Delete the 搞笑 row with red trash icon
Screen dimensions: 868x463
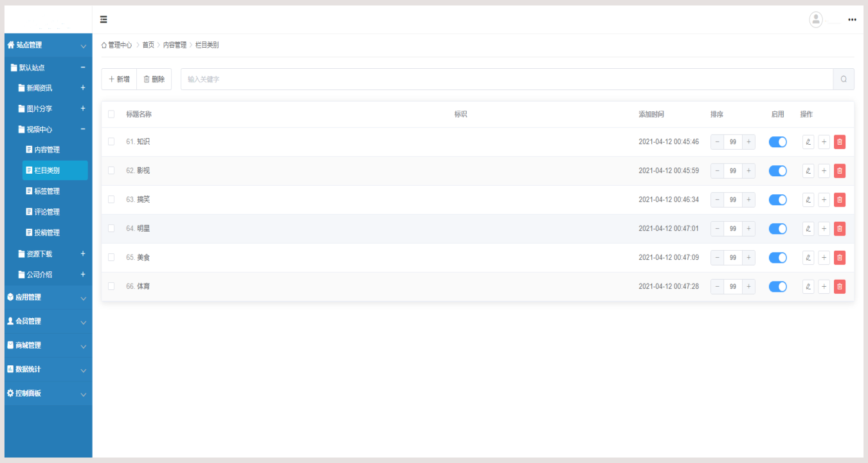pyautogui.click(x=840, y=200)
